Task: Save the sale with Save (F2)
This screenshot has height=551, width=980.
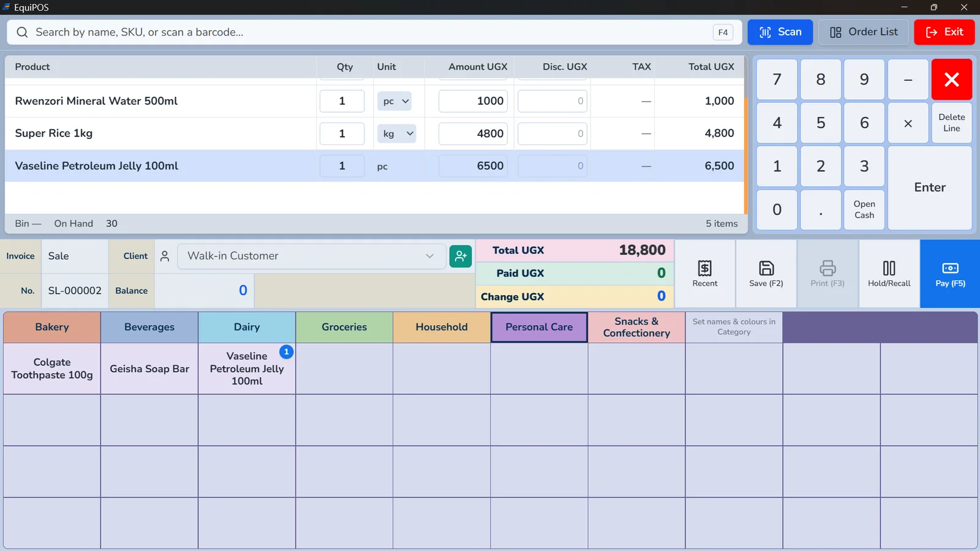Action: coord(766,274)
